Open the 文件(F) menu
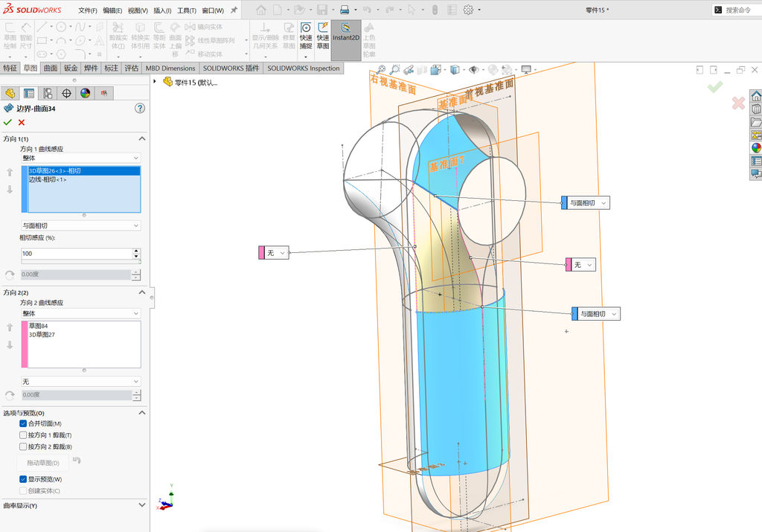 (88, 10)
